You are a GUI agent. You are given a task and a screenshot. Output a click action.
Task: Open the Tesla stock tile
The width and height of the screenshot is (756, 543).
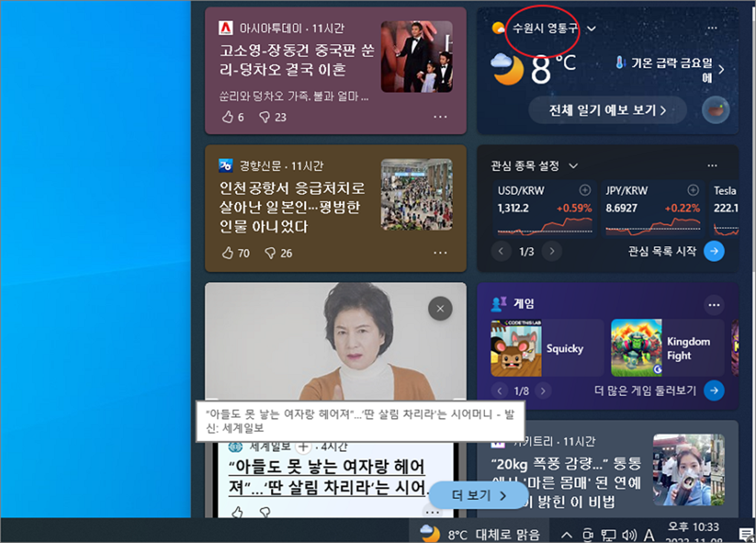click(x=723, y=209)
